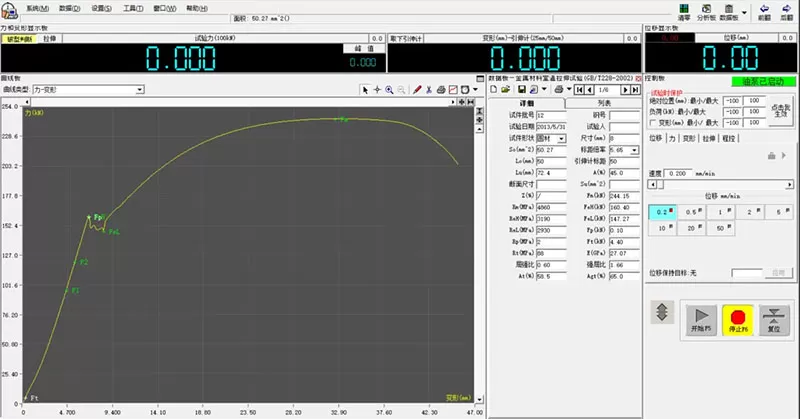Click the speed slider right arrow
This screenshot has width=800, height=419.
(x=790, y=184)
